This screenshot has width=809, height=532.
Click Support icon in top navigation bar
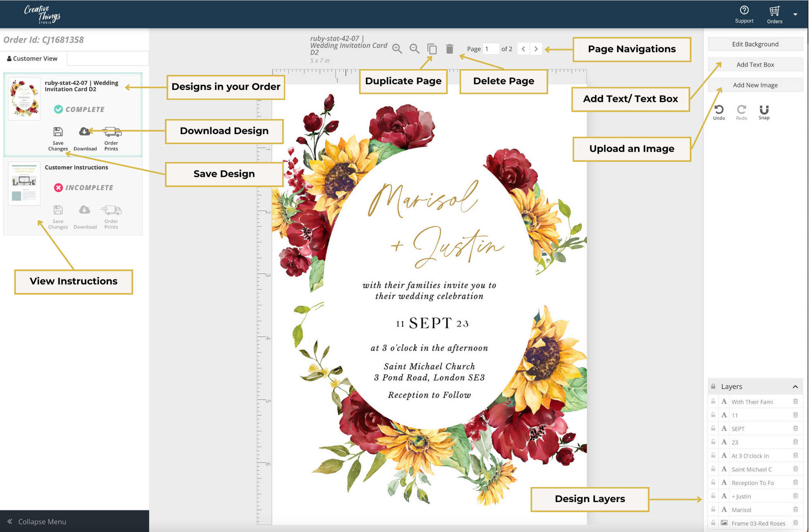pyautogui.click(x=743, y=10)
